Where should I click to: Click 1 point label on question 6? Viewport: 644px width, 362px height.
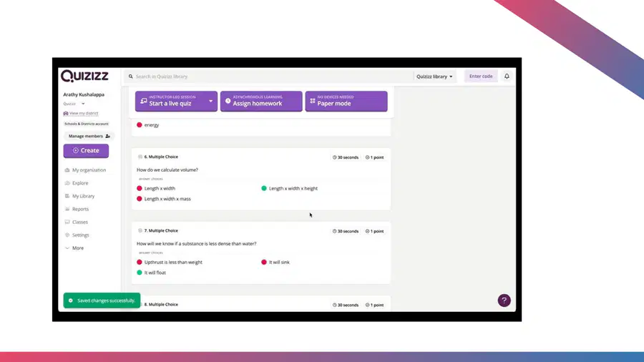point(374,157)
